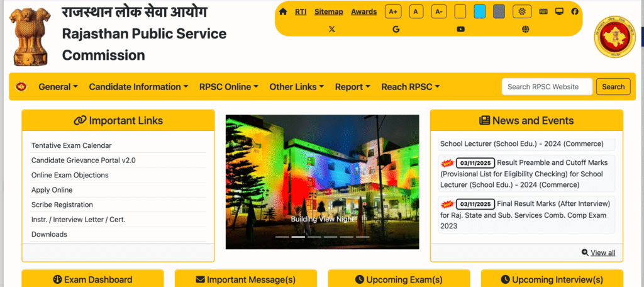Open the keyboard icon in top bar

[x=543, y=11]
